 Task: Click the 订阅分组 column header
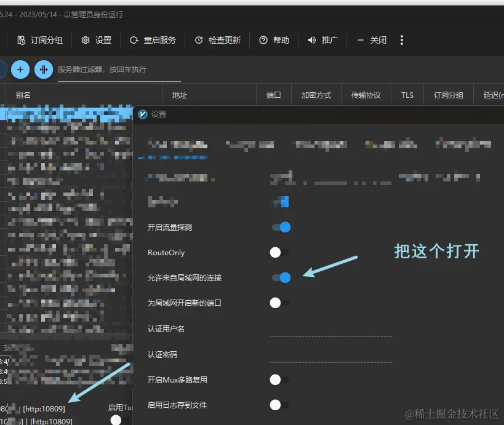pos(449,95)
